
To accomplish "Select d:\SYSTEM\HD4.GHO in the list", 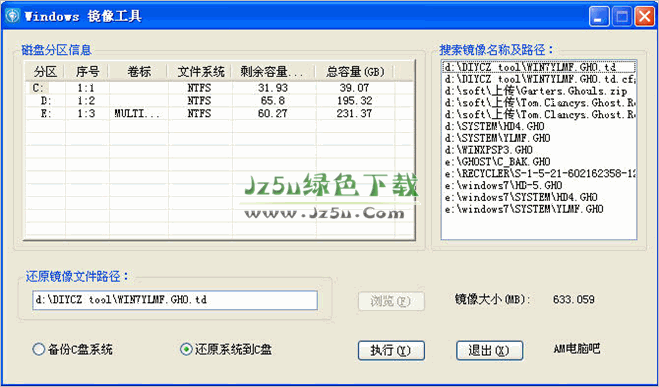I will [539, 126].
